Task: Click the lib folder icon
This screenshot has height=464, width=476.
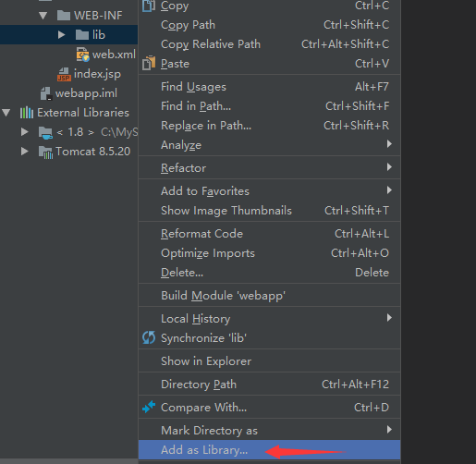Action: coord(82,34)
